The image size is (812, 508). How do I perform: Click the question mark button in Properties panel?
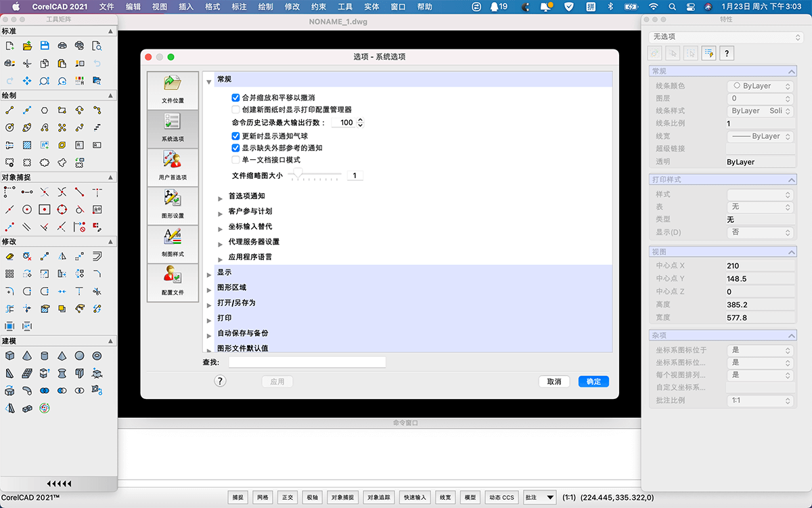click(727, 54)
